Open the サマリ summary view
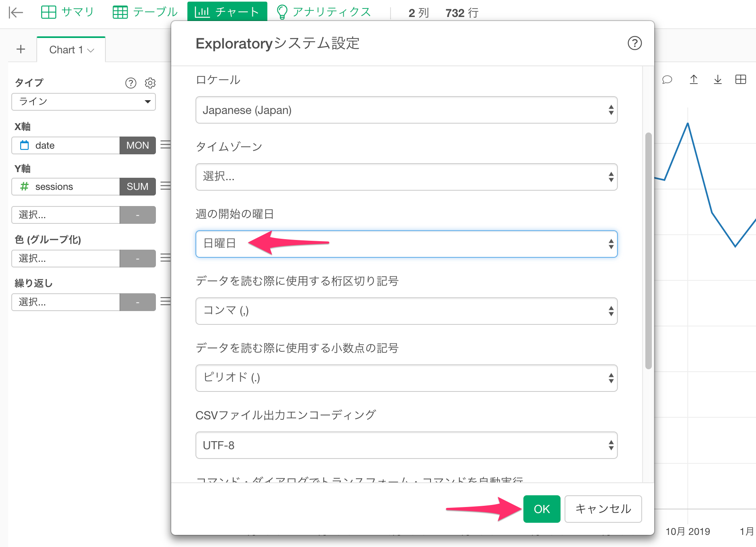The width and height of the screenshot is (756, 547). coord(67,12)
